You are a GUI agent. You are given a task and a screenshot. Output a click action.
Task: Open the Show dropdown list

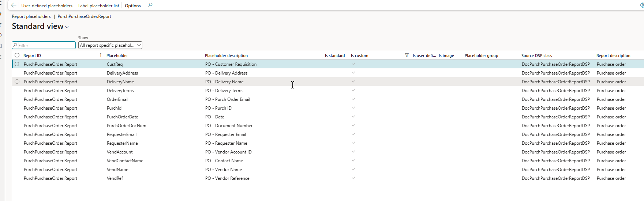[x=110, y=45]
